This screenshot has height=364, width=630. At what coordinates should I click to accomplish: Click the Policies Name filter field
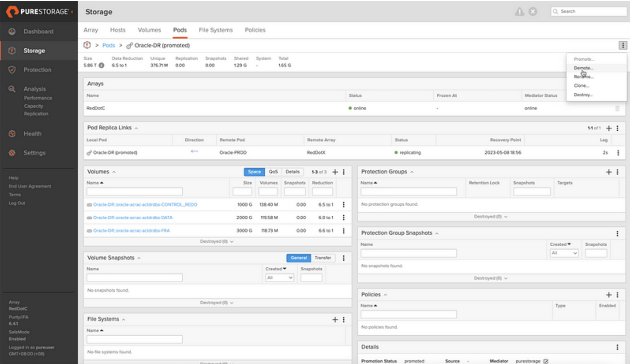(409, 315)
